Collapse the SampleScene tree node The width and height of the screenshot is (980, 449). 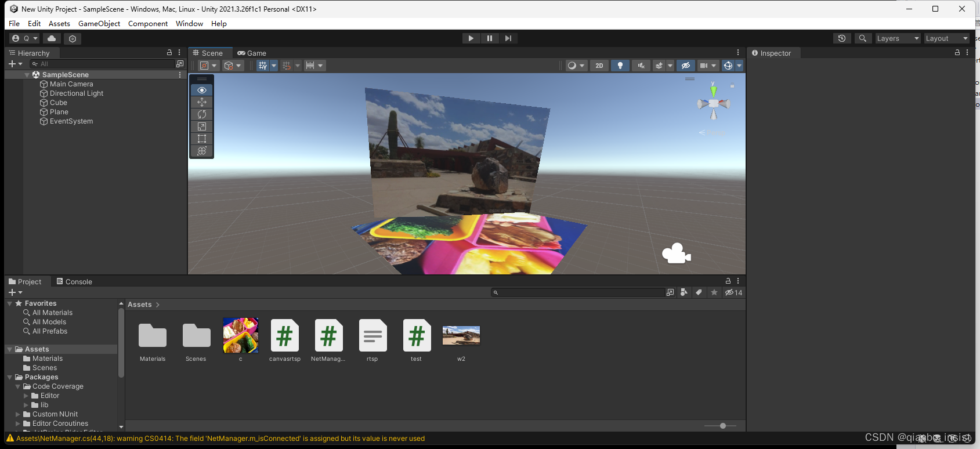click(27, 75)
